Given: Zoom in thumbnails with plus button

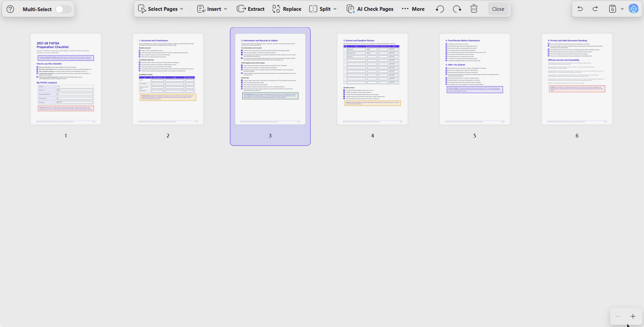Looking at the screenshot, I should coord(633,317).
